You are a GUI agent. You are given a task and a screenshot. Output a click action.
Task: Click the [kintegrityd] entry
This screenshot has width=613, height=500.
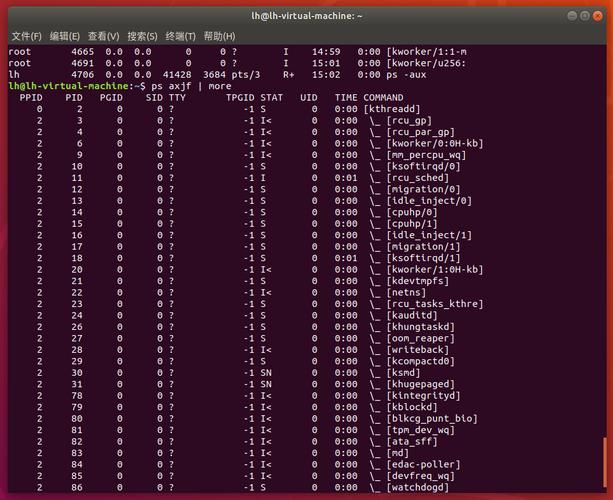(x=423, y=396)
